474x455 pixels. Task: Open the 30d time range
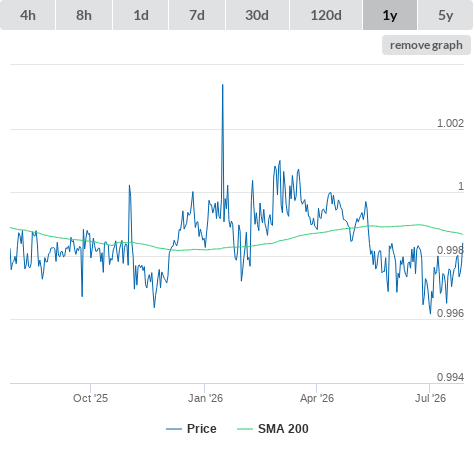(x=257, y=15)
